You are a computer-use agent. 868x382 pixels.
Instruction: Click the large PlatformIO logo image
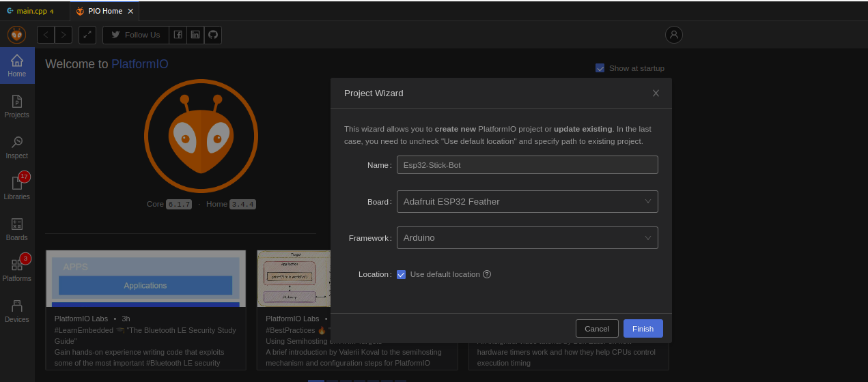(x=201, y=136)
